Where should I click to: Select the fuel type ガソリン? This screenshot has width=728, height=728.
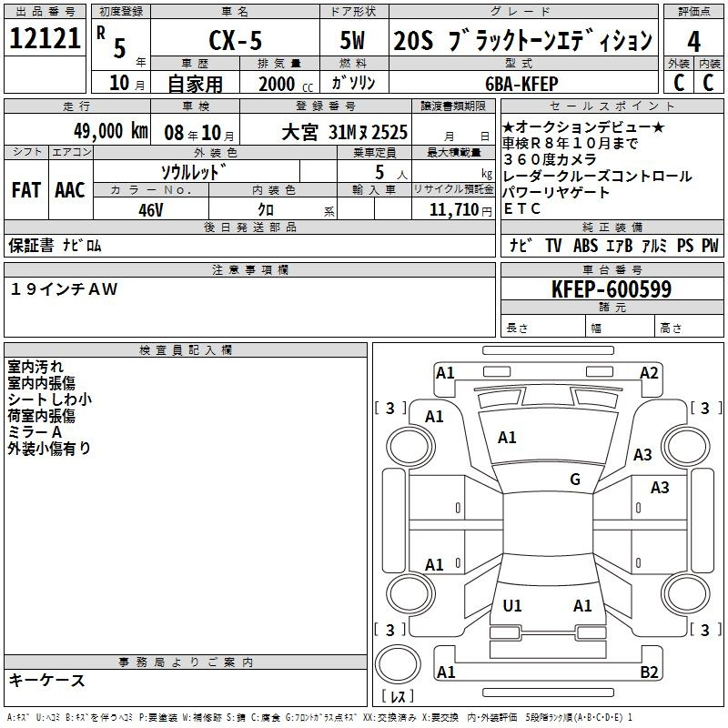coord(353,83)
